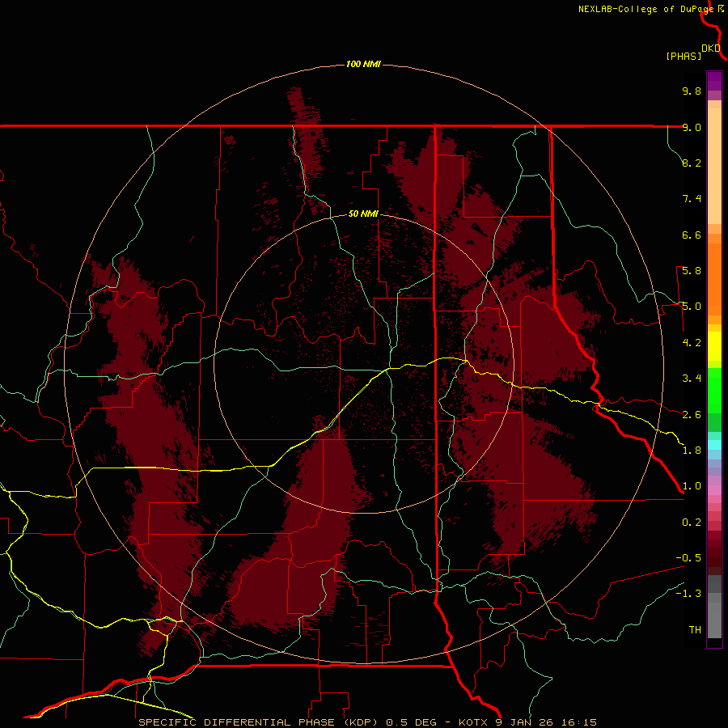Viewport: 728px width, 728px height.
Task: Click the 8.2 value on the color scale
Action: click(692, 163)
